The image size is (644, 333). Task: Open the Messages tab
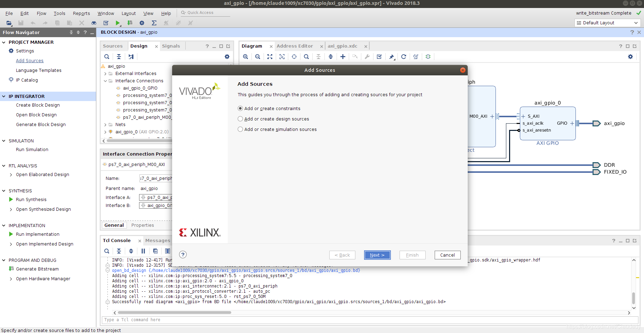tap(158, 241)
